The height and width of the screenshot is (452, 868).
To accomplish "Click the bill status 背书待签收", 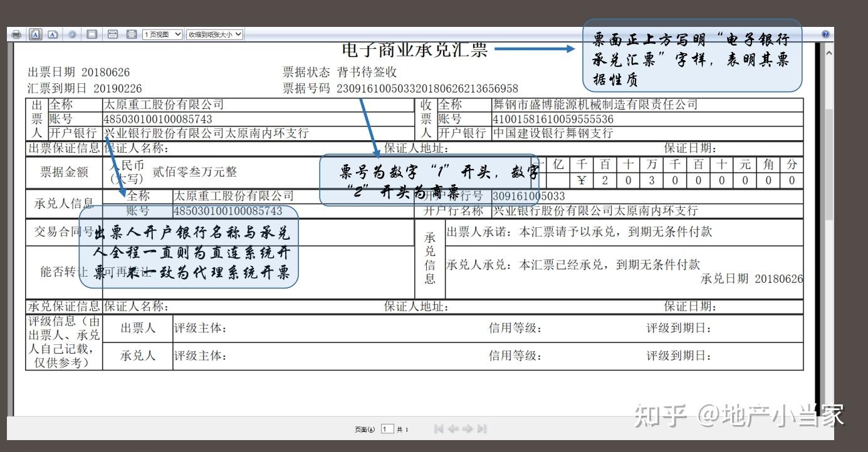I will tap(367, 72).
